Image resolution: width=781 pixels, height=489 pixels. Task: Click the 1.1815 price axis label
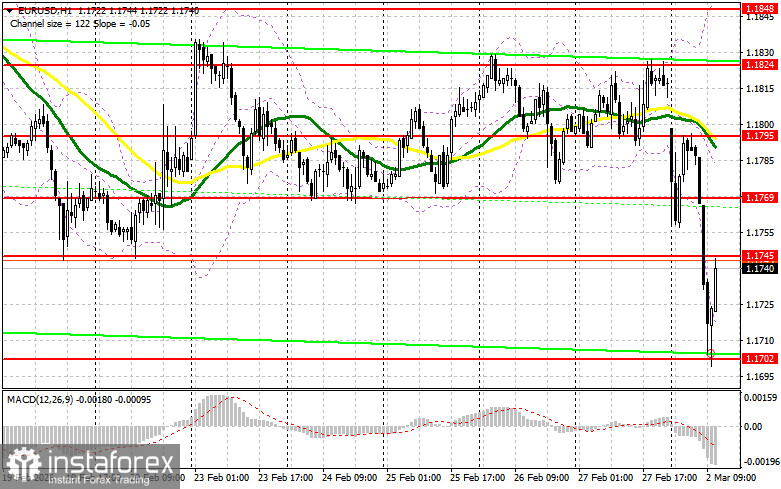[760, 89]
